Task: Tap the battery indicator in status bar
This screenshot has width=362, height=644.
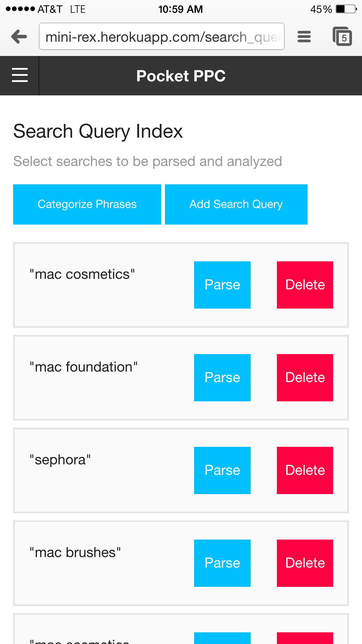Action: point(346,9)
